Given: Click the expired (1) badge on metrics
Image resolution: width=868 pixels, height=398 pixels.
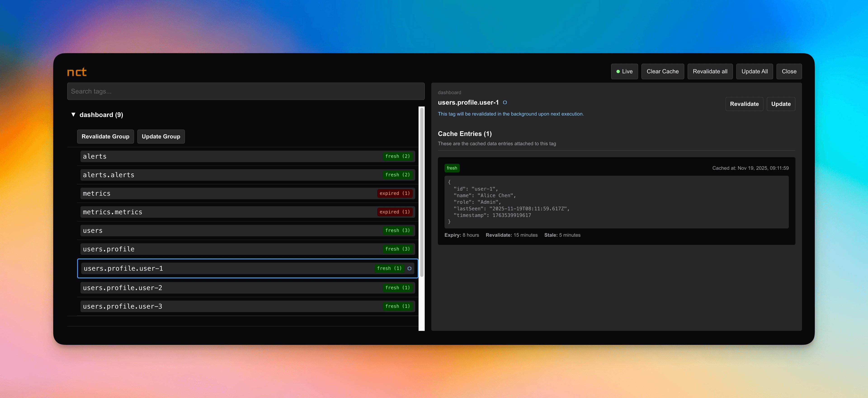Looking at the screenshot, I should [x=395, y=193].
